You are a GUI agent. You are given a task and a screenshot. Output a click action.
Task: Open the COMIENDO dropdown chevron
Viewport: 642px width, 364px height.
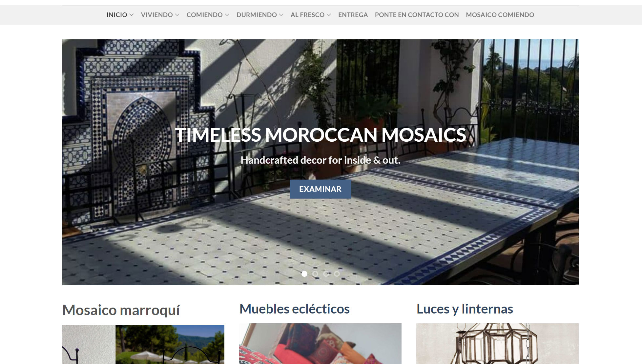227,15
